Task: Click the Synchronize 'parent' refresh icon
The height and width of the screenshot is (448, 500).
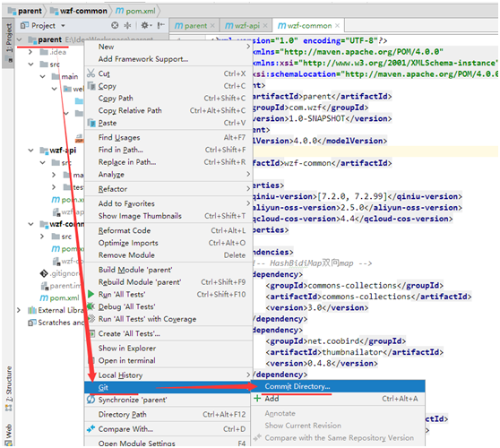Action: tap(91, 400)
